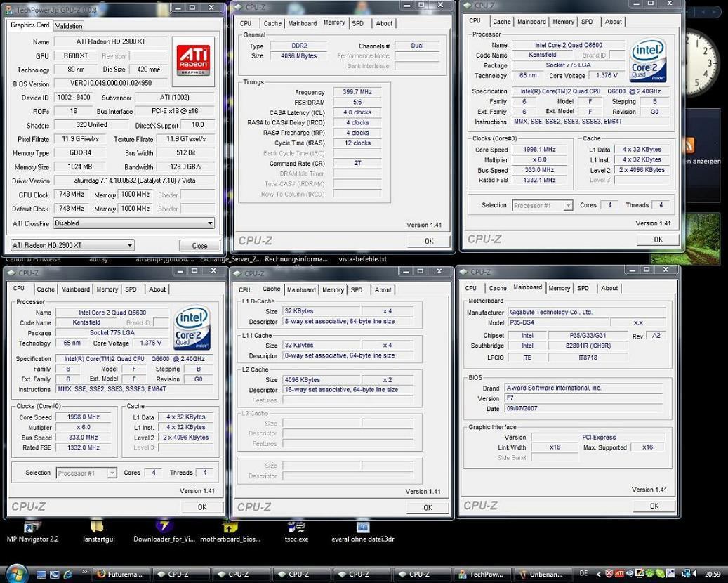The image size is (728, 583).
Task: Click the memory Size value 4096 MBytes
Action: (298, 55)
